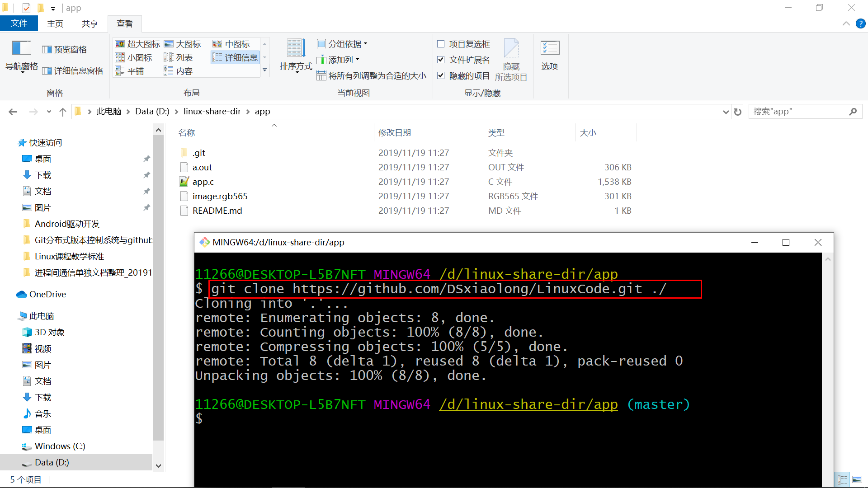Click the search app input field
This screenshot has width=868, height=488.
click(x=798, y=112)
